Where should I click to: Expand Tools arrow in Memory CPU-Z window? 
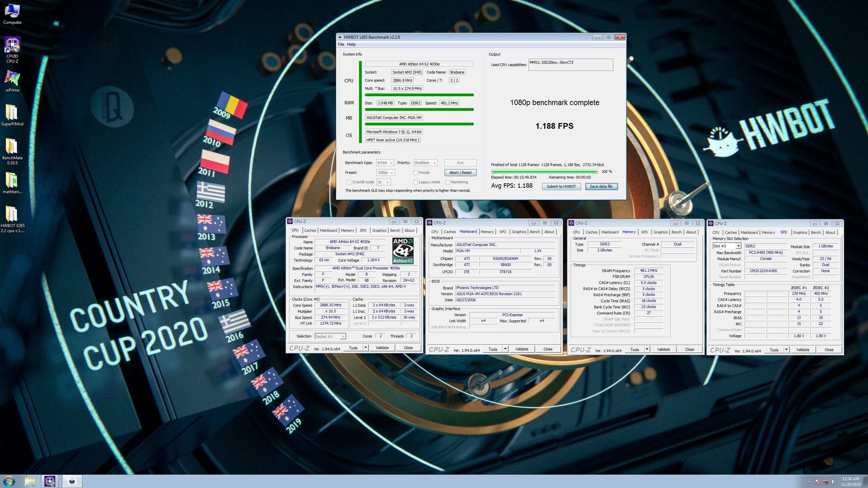pyautogui.click(x=647, y=349)
